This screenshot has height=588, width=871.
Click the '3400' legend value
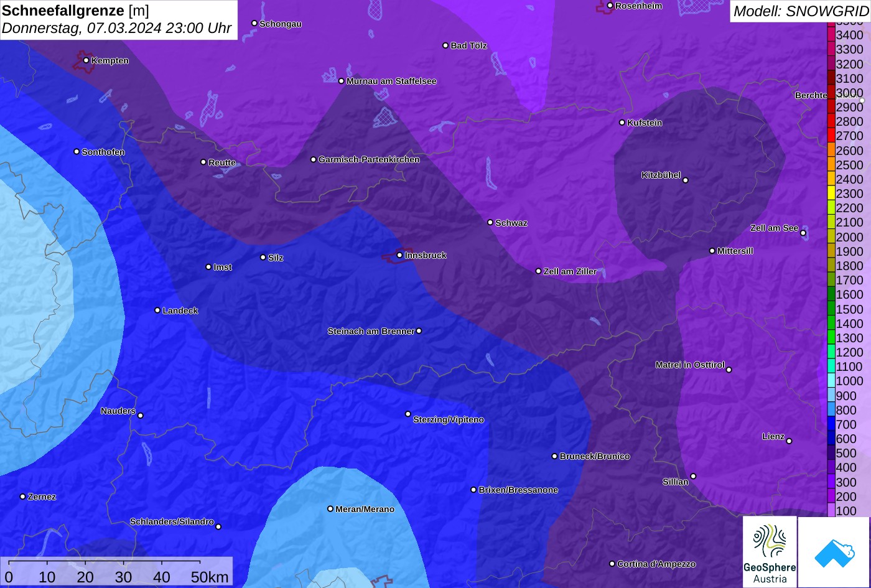(x=850, y=35)
